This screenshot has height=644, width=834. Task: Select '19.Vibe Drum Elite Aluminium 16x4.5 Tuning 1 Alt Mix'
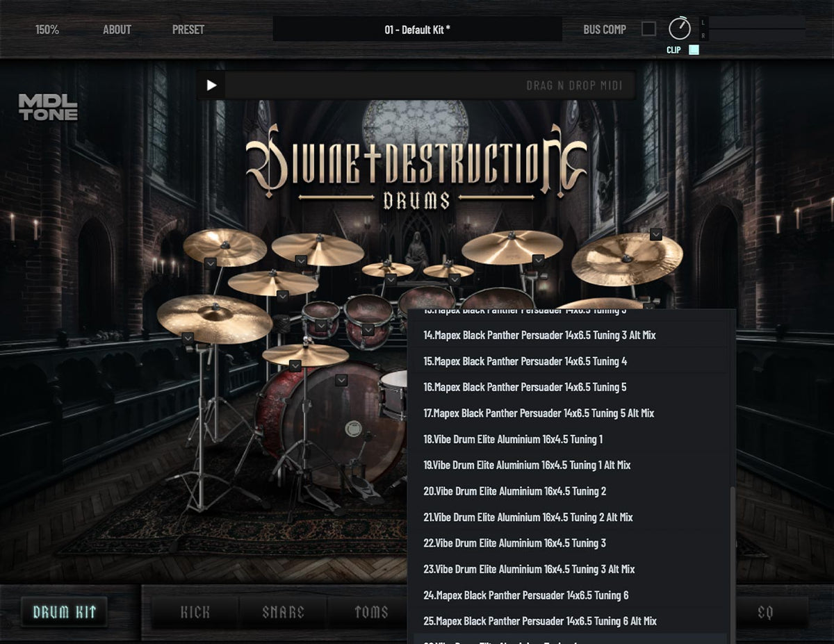pos(570,465)
